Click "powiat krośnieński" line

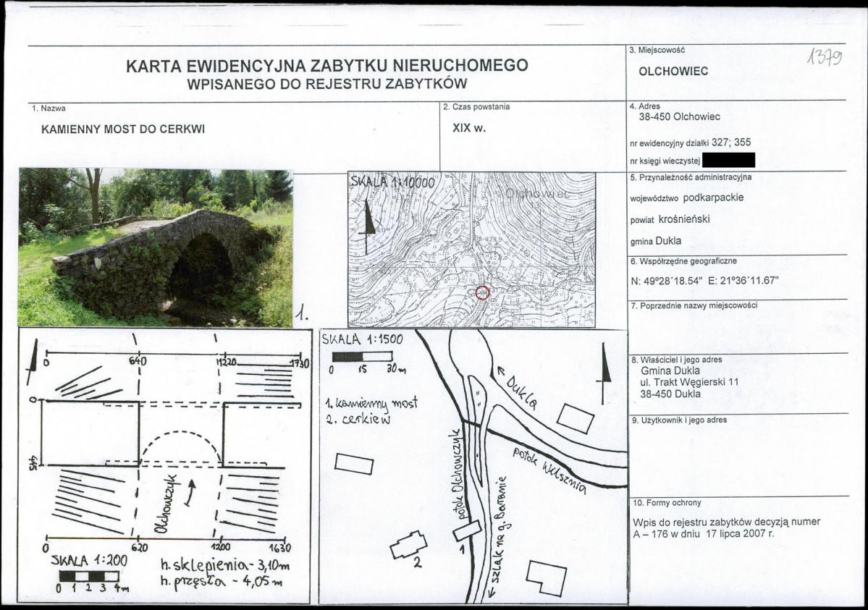[670, 219]
